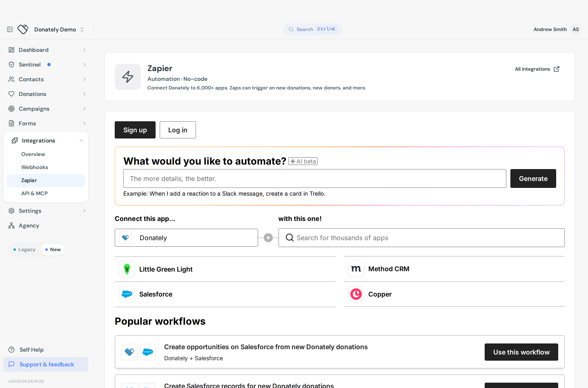588x388 pixels.
Task: Click the Sign up button
Action: pyautogui.click(x=135, y=130)
